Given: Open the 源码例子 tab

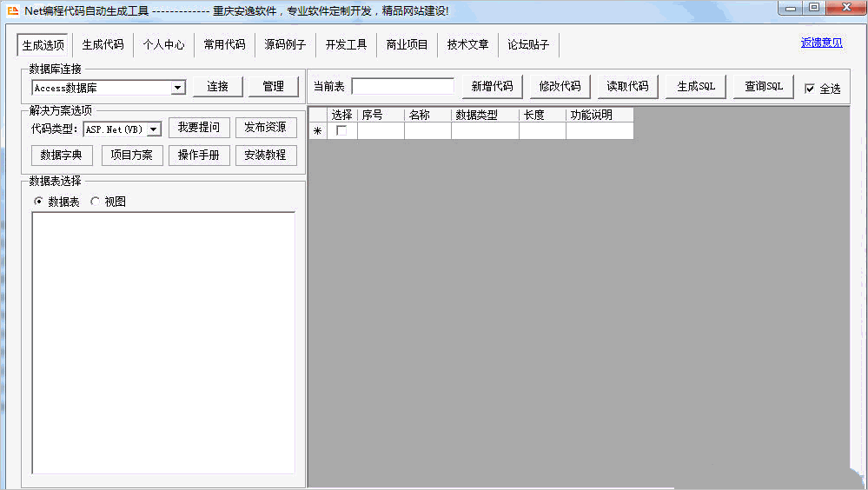Looking at the screenshot, I should [x=286, y=45].
